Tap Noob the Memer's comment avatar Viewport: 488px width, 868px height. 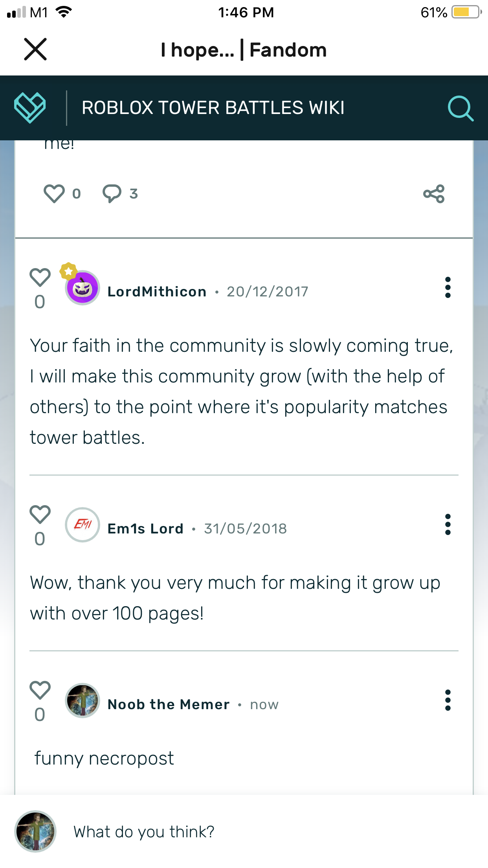click(x=83, y=701)
